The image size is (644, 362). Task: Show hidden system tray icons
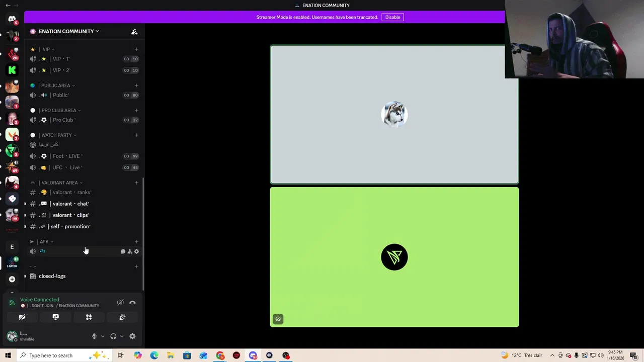click(x=552, y=355)
